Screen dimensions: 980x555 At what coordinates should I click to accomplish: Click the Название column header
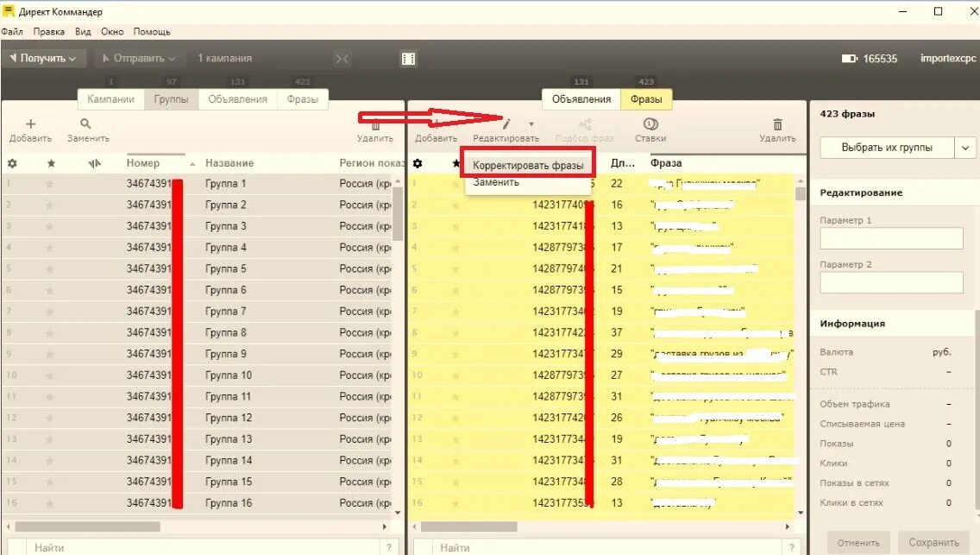(229, 163)
